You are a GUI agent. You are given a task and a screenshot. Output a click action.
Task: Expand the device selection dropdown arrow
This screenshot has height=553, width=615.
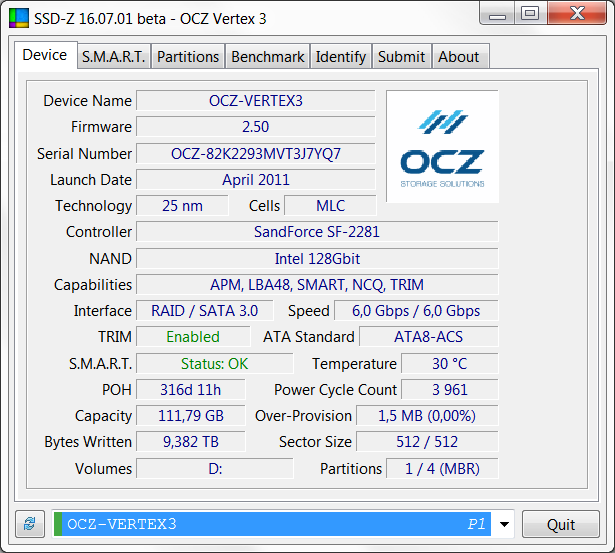(504, 524)
